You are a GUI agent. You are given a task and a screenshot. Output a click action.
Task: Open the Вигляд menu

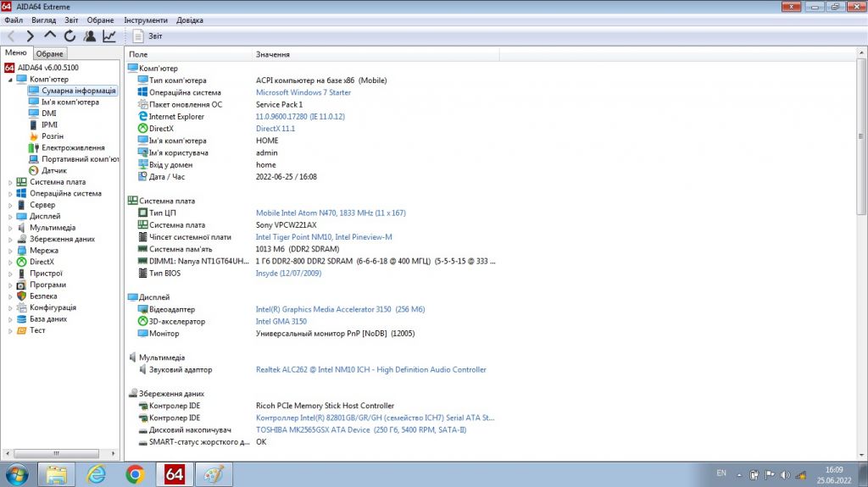click(x=44, y=20)
